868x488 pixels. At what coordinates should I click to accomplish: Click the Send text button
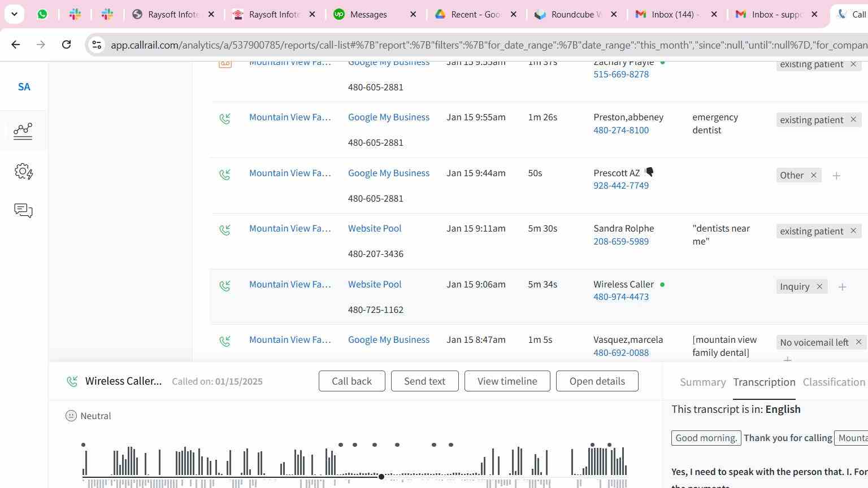point(424,381)
